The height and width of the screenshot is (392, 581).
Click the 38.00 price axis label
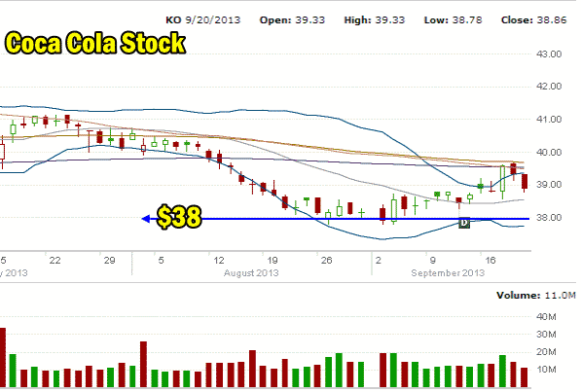[549, 218]
